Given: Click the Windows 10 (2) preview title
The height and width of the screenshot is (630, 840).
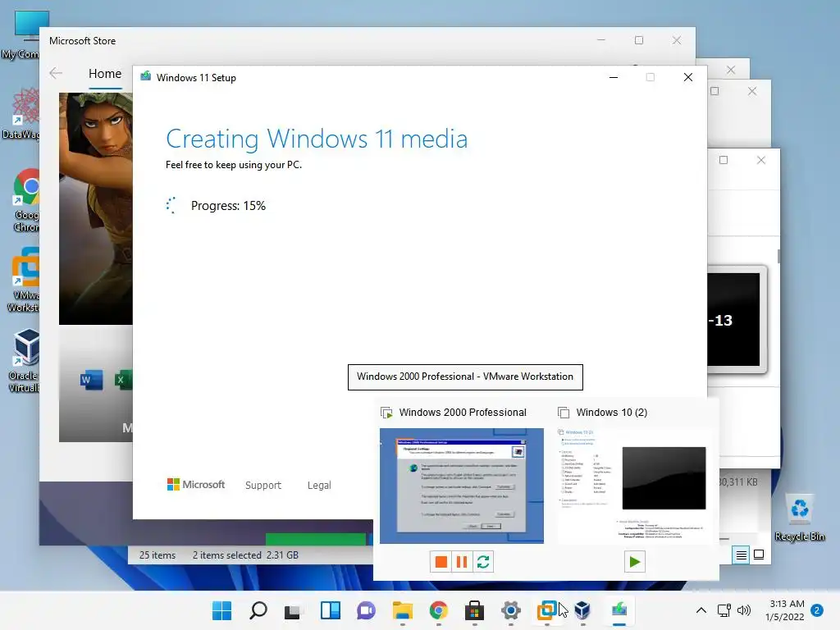Looking at the screenshot, I should click(x=611, y=413).
